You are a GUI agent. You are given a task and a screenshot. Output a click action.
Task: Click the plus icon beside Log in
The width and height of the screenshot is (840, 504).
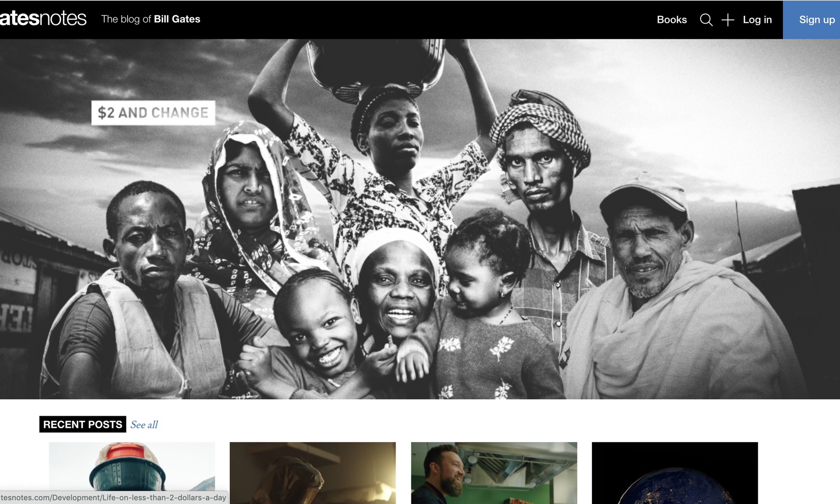click(728, 20)
